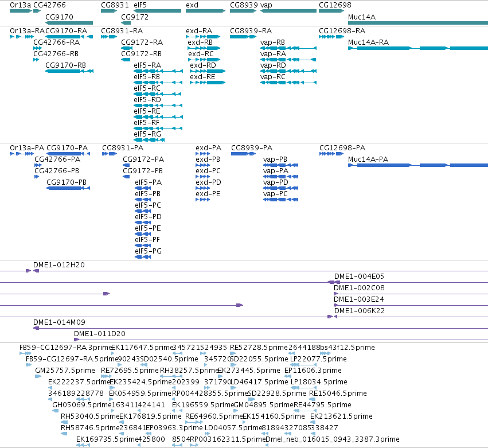The width and height of the screenshot is (488, 448).
Task: Click EST EP11606.3prime
Action: pos(288,376)
